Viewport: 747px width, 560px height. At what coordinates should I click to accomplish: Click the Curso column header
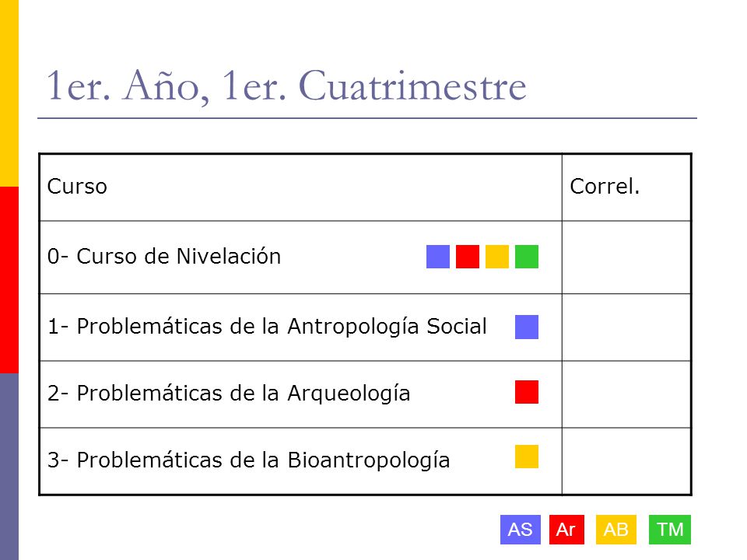77,186
